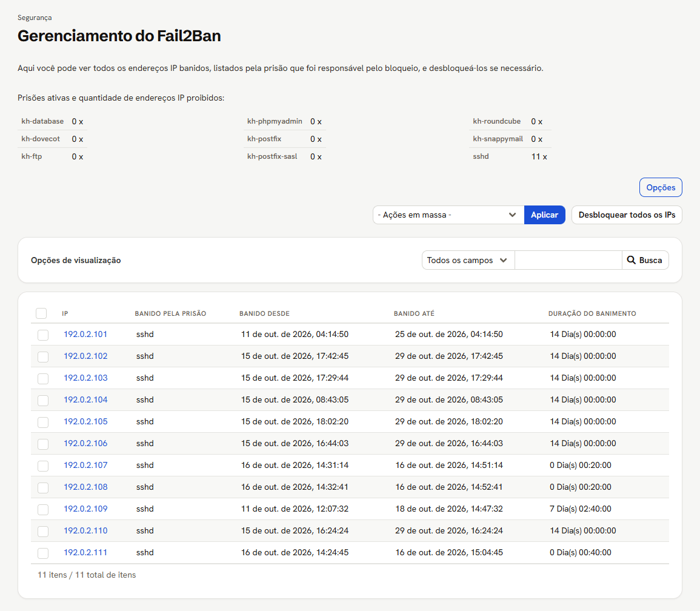Click the kh-phpmyadmin jail label

pyautogui.click(x=275, y=121)
